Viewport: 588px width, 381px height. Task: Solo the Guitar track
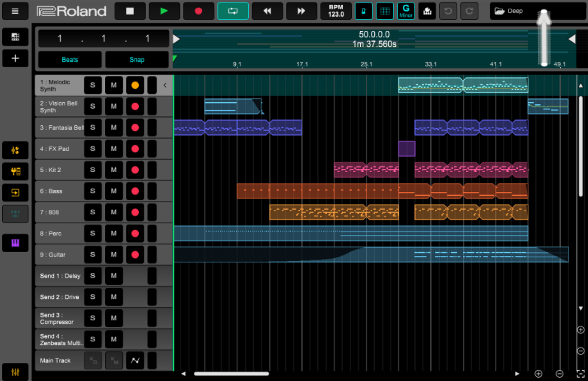[x=93, y=254]
